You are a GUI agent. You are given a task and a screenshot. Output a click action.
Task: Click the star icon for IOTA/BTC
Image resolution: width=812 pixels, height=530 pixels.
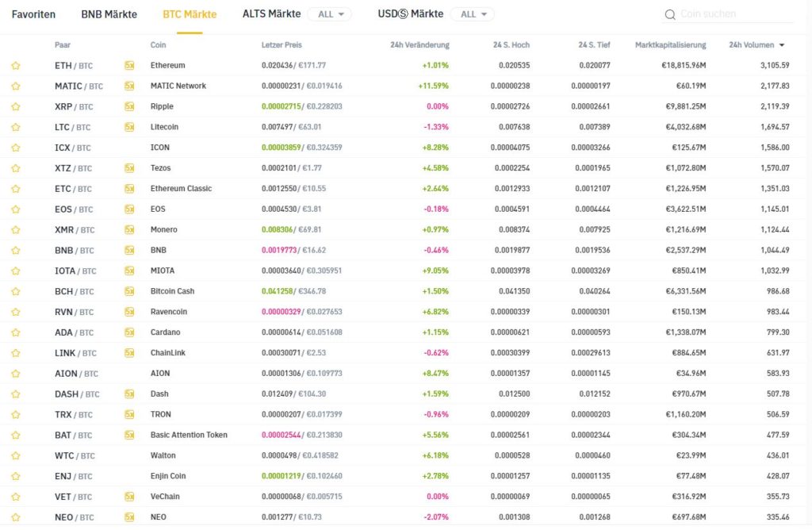coord(16,271)
